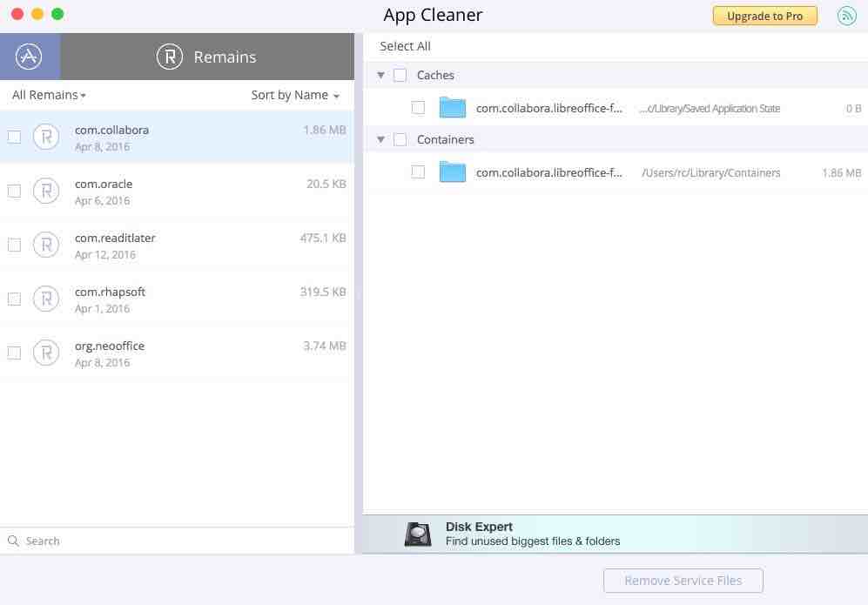This screenshot has height=605, width=868.
Task: Select the com.collabora remains entry
Action: click(x=177, y=137)
